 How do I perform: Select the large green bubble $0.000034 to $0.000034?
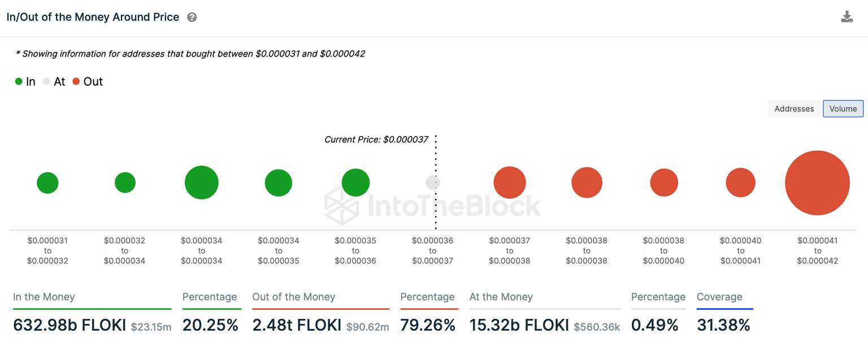pyautogui.click(x=202, y=183)
